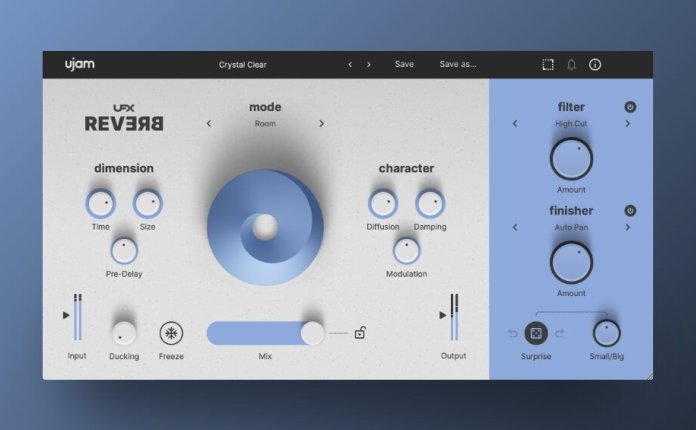Click Save as... button
Viewport: 696px width, 430px height.
click(458, 64)
